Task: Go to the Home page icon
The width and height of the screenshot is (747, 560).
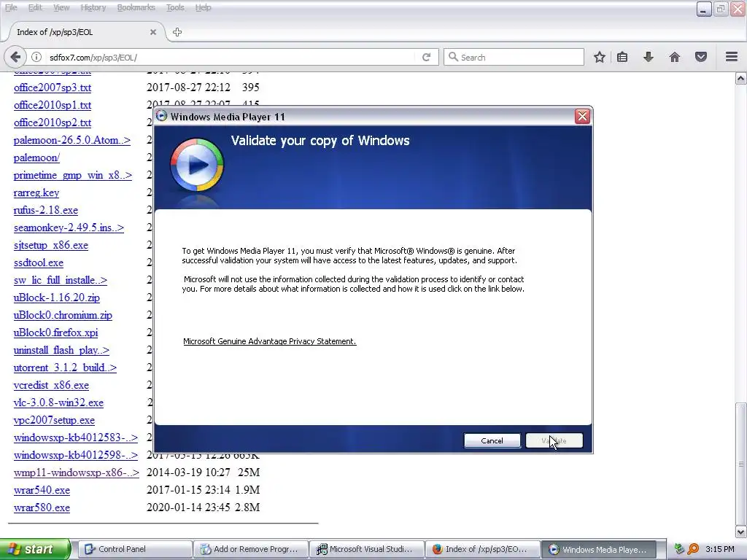Action: (x=675, y=57)
